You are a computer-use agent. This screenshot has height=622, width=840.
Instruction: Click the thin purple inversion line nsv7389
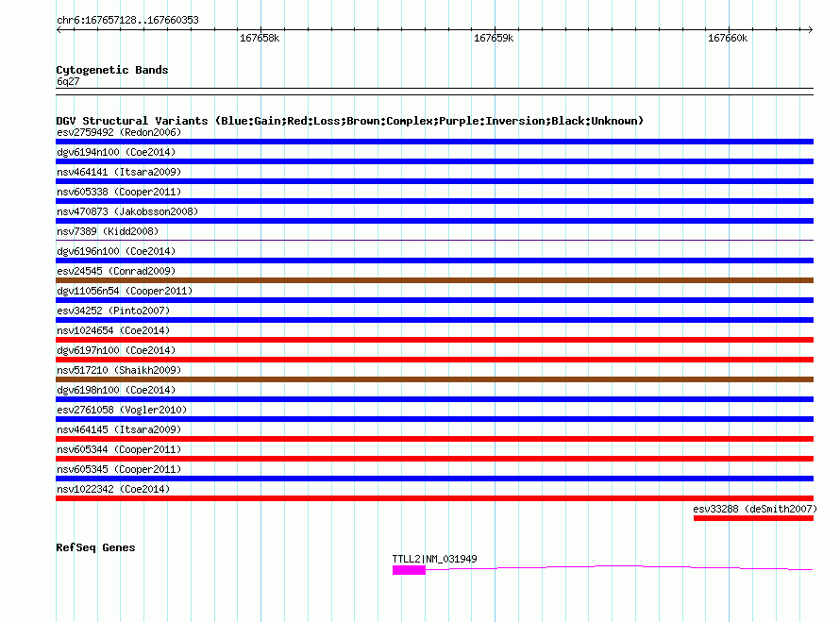tap(434, 240)
